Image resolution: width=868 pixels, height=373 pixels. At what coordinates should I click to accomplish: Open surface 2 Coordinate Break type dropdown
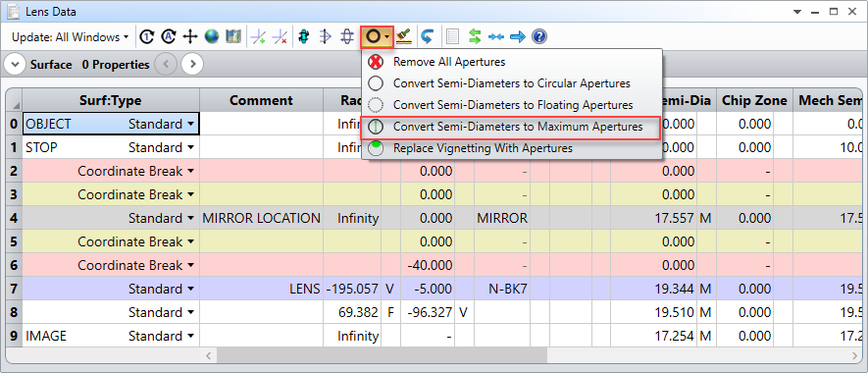point(191,171)
